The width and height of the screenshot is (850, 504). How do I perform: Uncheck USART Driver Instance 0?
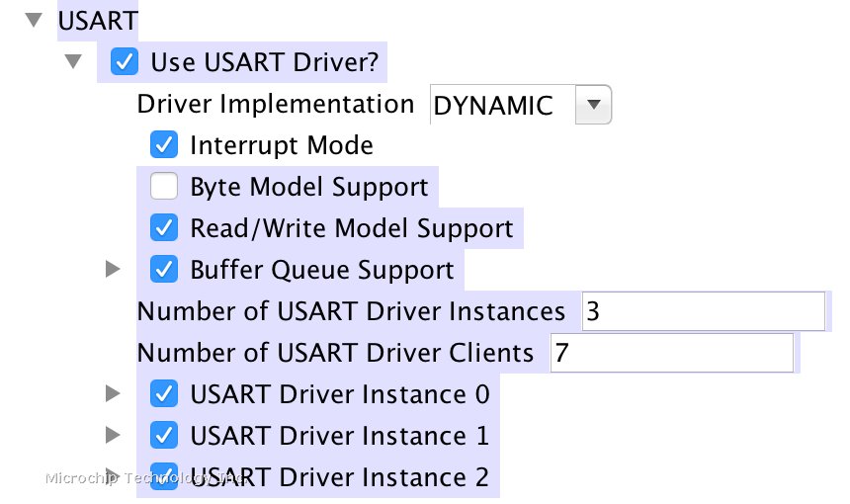163,394
